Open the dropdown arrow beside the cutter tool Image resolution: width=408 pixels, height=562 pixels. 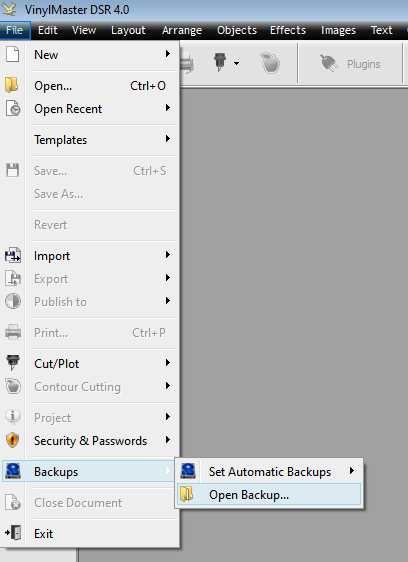pos(236,63)
